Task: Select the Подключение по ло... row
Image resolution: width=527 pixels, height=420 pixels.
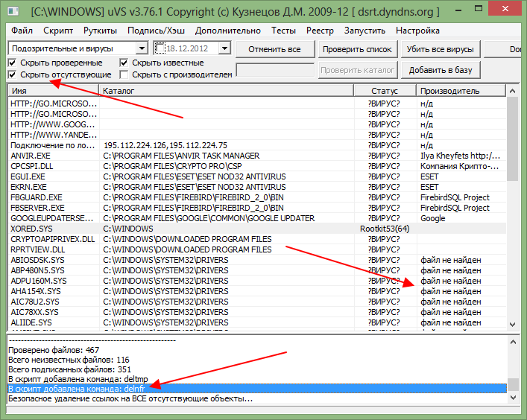Action: pos(257,145)
